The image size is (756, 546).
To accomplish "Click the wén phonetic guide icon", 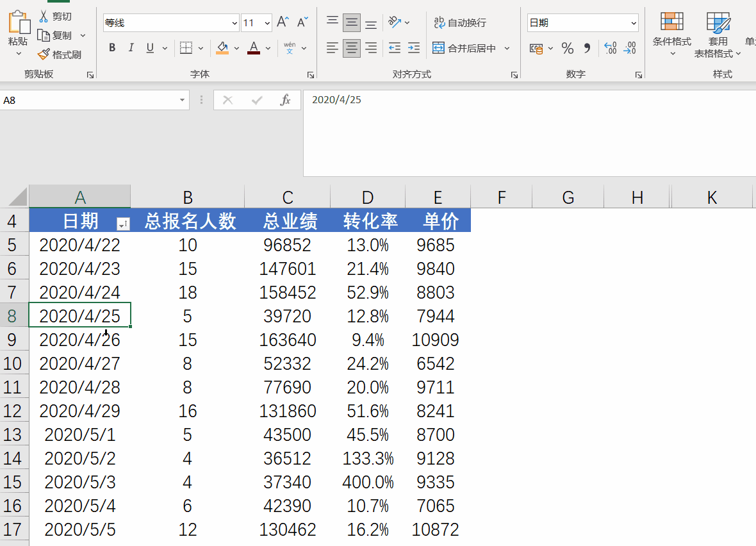I will 290,48.
